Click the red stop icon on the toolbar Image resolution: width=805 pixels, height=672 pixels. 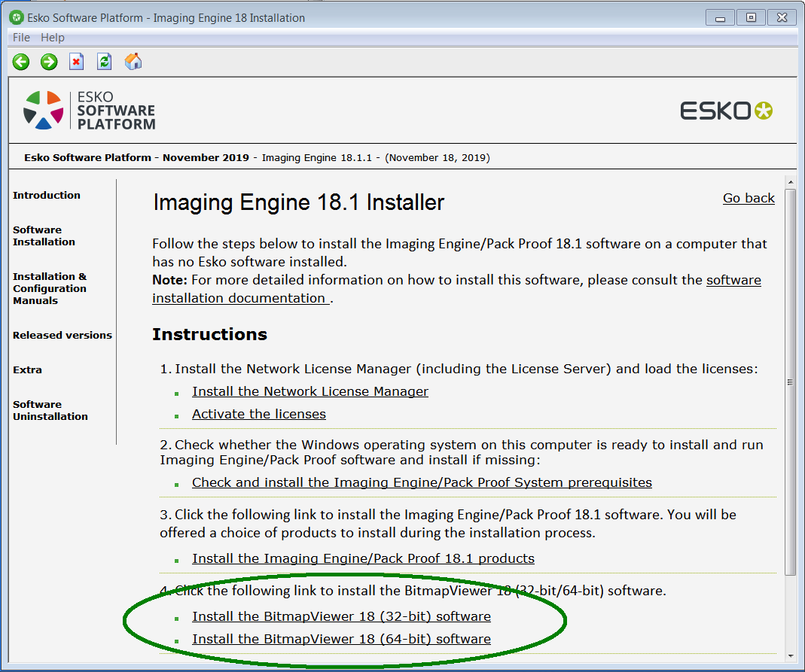(x=76, y=62)
